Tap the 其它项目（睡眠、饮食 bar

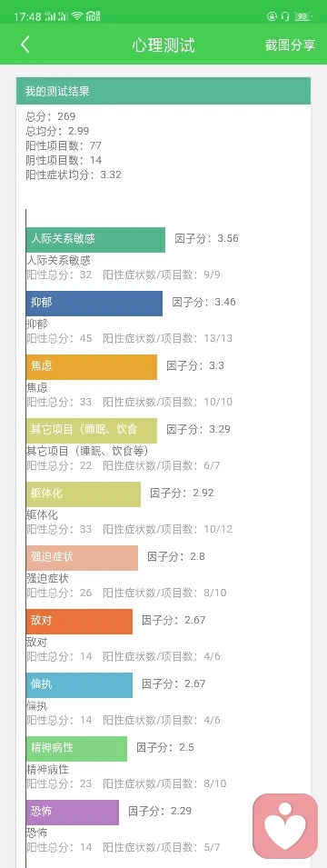[92, 431]
